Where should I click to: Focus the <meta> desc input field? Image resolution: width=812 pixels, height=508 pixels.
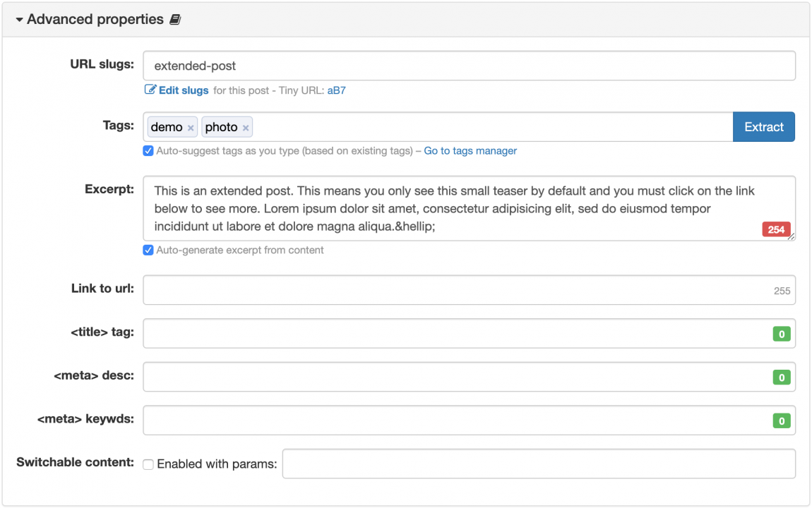tap(469, 377)
